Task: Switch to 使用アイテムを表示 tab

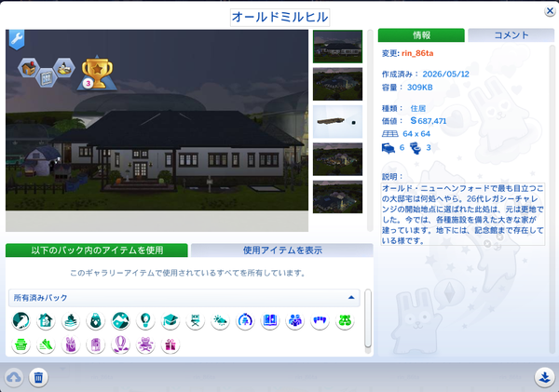Action: pos(282,250)
